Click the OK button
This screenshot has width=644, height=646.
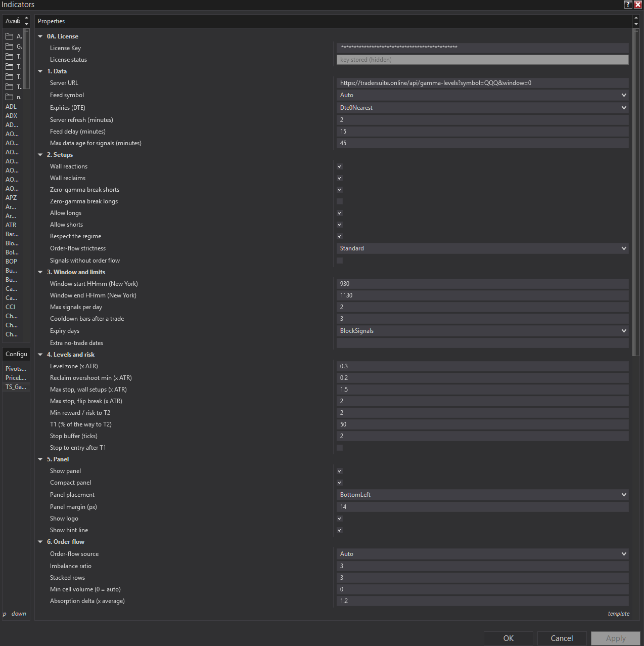(x=509, y=638)
